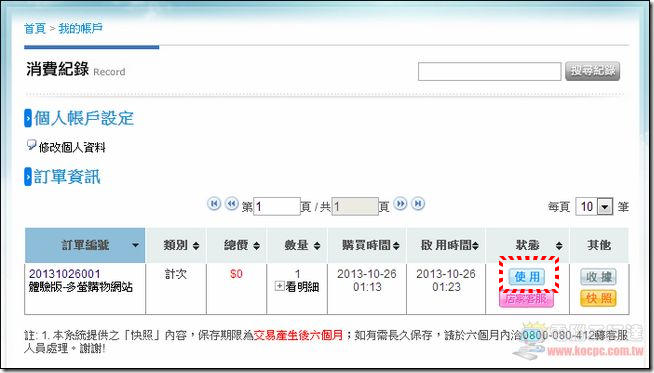
Task: Focus the record search input field
Action: [489, 71]
